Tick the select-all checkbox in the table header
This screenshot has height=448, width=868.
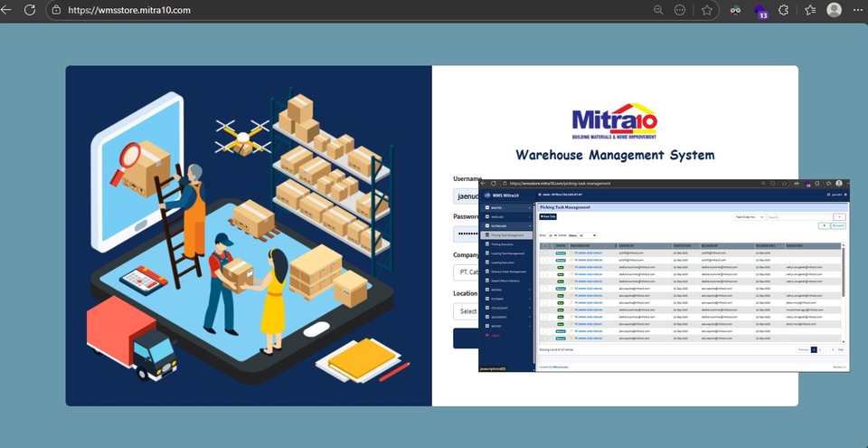pos(544,246)
